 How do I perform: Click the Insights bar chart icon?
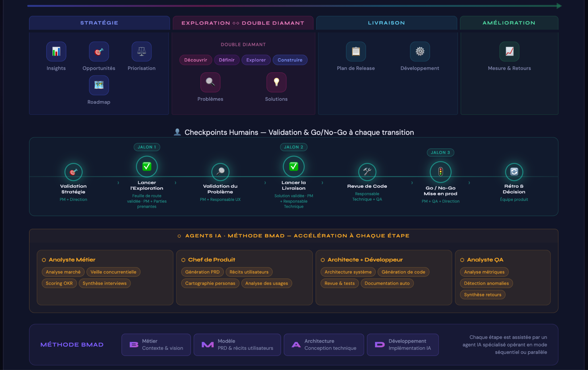[56, 52]
